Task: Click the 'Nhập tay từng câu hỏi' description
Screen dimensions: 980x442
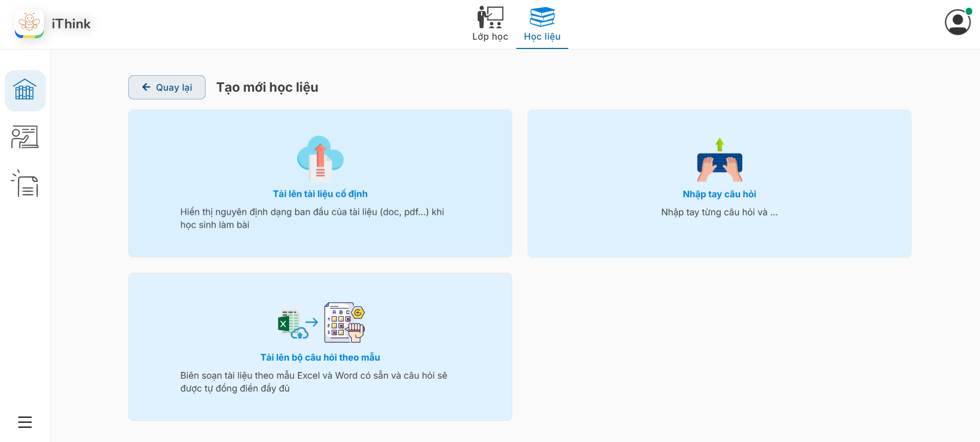Action: (719, 212)
